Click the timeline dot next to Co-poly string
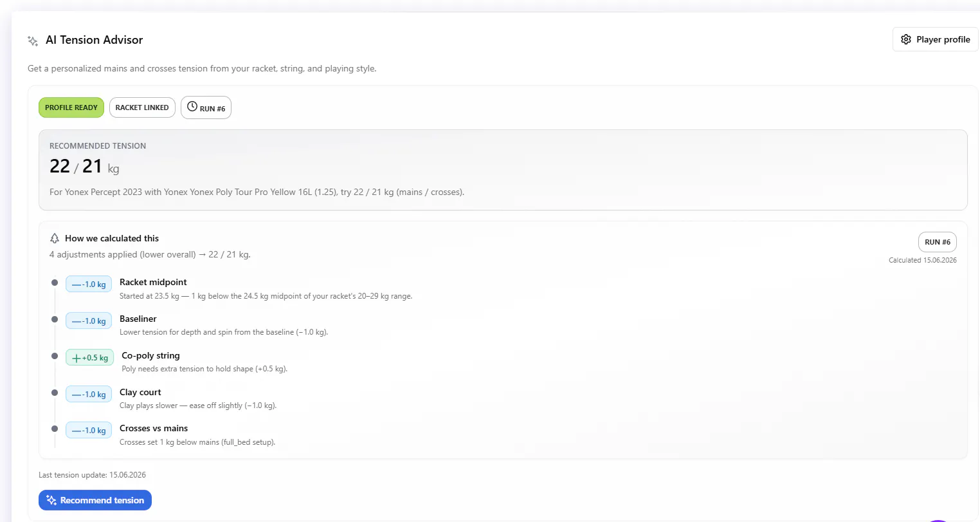Screen dimensions: 980x522 point(55,356)
